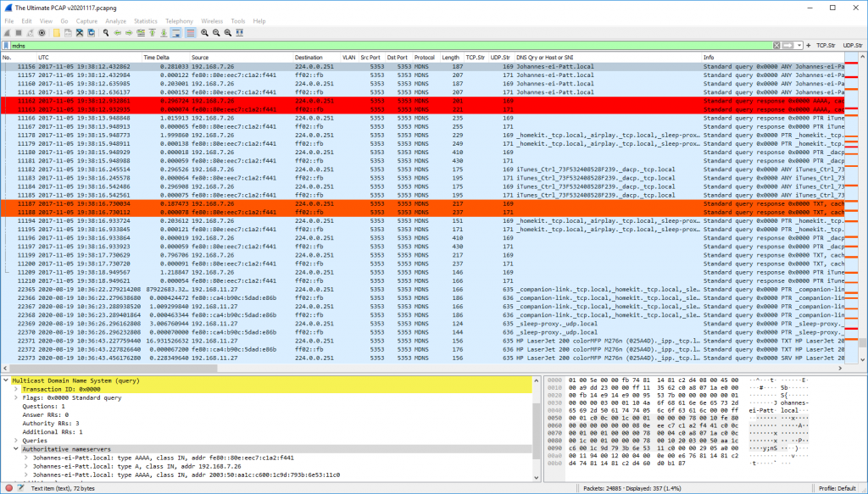The height and width of the screenshot is (494, 868).
Task: Click the display filter bookmark icon
Action: (7, 45)
